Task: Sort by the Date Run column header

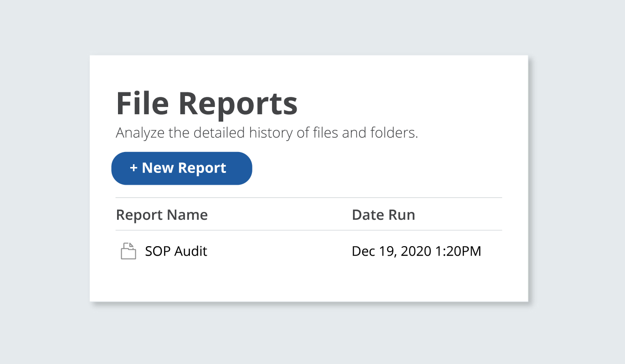Action: click(383, 215)
